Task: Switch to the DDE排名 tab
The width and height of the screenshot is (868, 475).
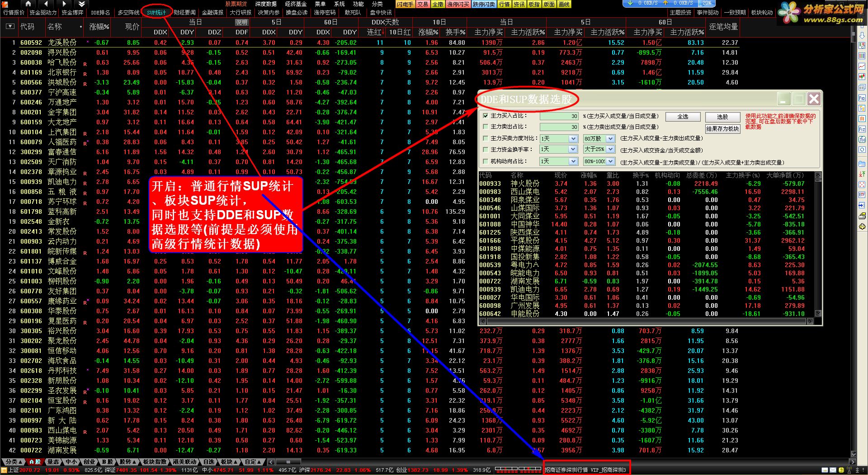Action: 100,13
